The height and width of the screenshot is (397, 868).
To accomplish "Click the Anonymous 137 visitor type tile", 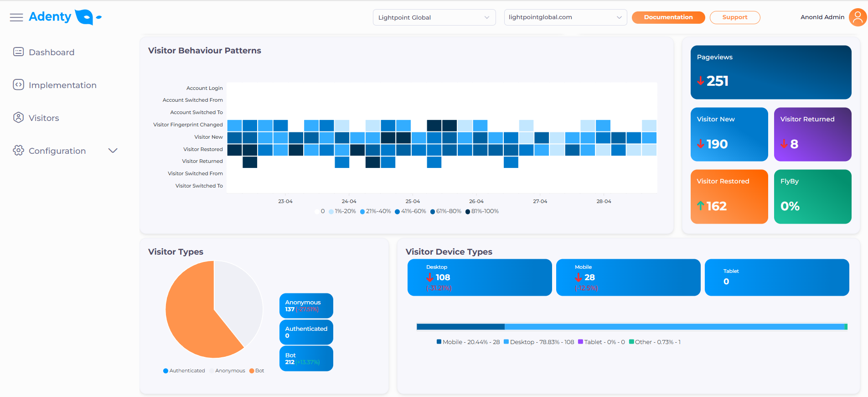I will [306, 306].
